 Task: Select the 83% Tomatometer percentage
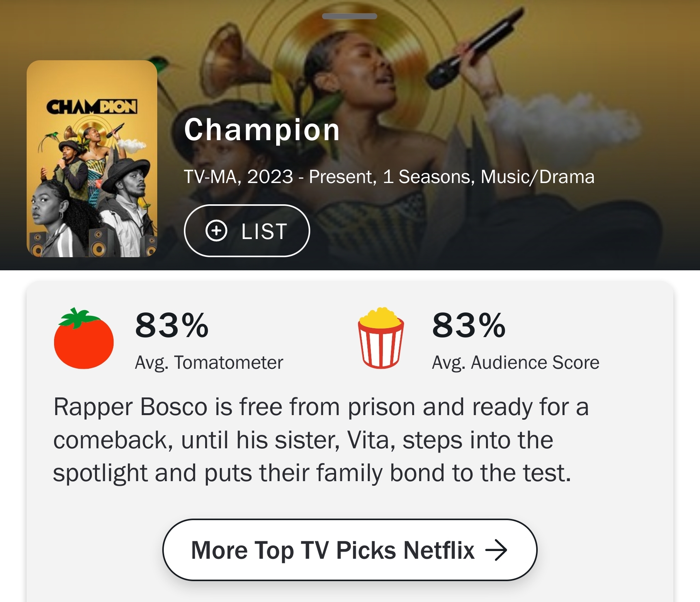pos(172,326)
